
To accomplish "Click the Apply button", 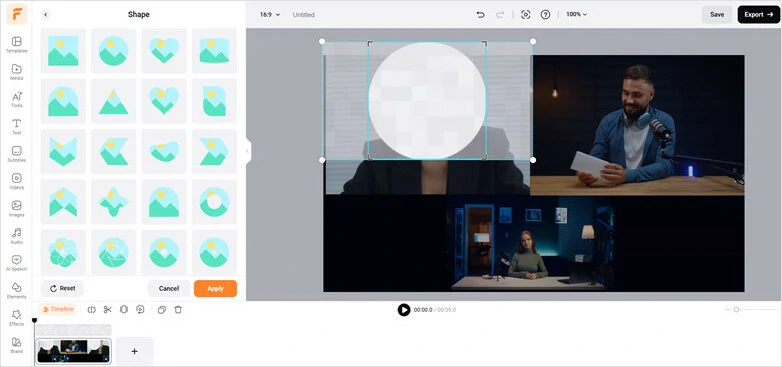I will [215, 288].
